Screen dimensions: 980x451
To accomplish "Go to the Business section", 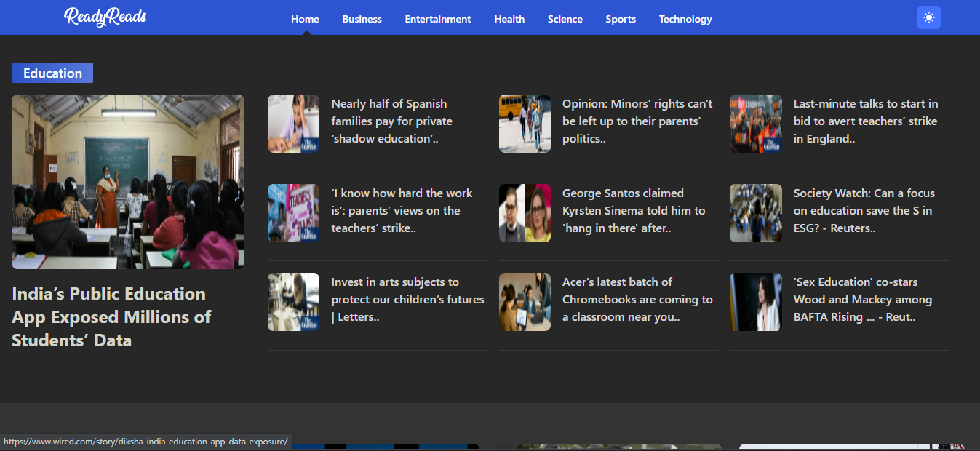I will (x=362, y=19).
